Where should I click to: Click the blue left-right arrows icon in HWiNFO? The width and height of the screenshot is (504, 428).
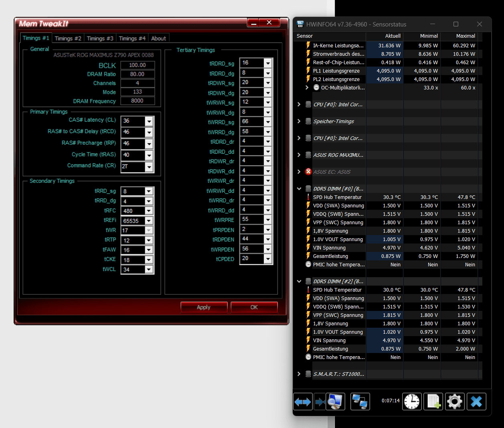point(303,402)
